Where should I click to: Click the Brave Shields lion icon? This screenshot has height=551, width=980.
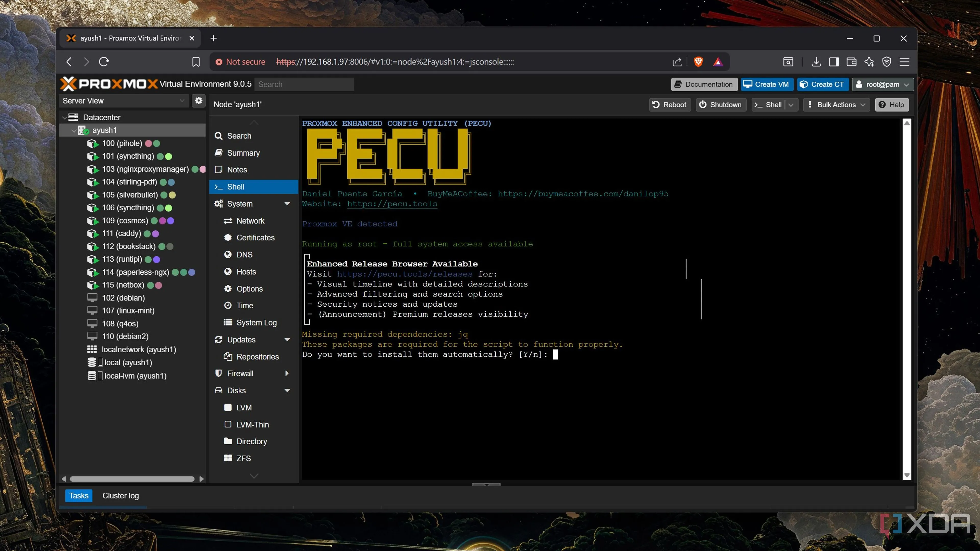point(698,61)
